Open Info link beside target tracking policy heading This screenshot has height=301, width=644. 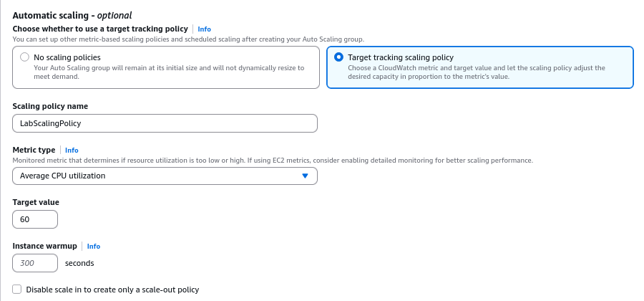(204, 29)
